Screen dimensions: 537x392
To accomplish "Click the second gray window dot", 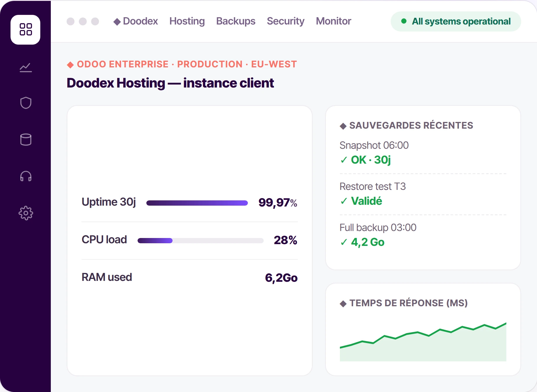I will click(x=83, y=21).
